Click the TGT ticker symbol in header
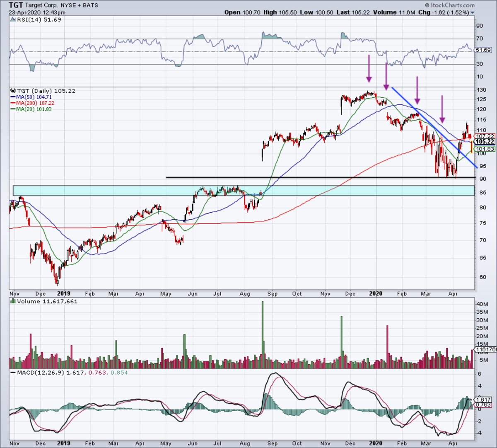Viewport: 497px width, 448px height. point(16,5)
